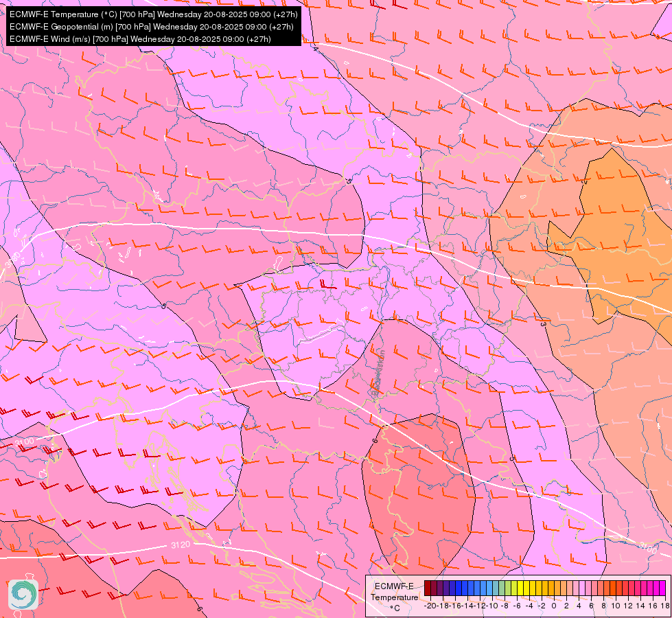
Task: Click the -12 legend value
Action: tap(480, 606)
